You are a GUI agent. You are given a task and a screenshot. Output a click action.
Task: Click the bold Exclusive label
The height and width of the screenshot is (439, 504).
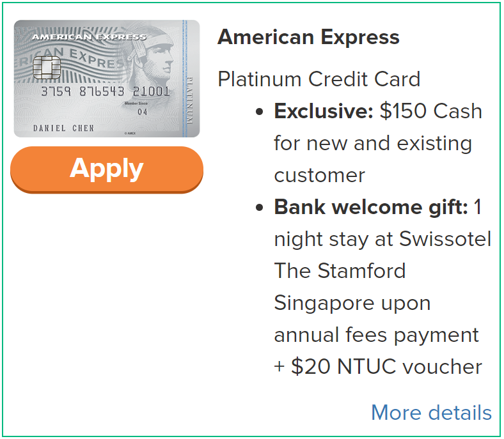point(324,111)
